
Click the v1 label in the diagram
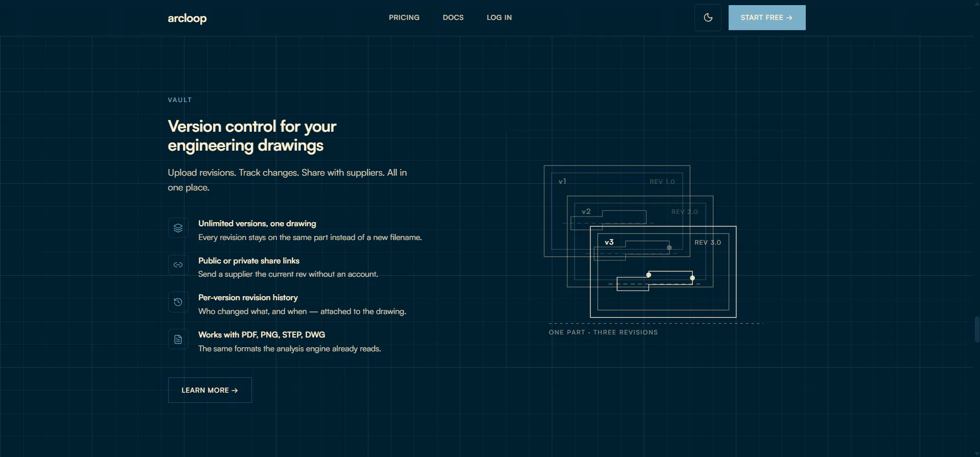(x=562, y=181)
